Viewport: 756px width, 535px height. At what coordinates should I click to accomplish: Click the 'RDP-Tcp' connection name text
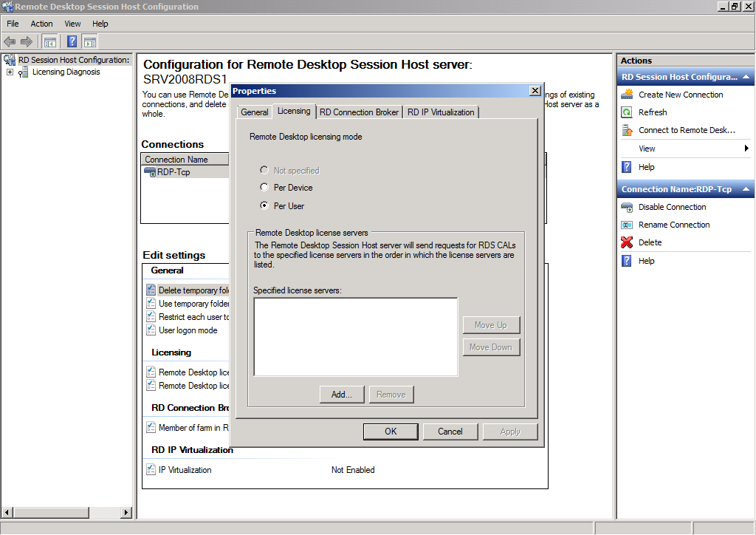coord(173,172)
